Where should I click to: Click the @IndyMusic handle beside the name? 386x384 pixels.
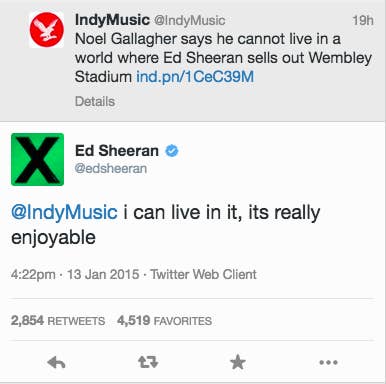point(189,21)
